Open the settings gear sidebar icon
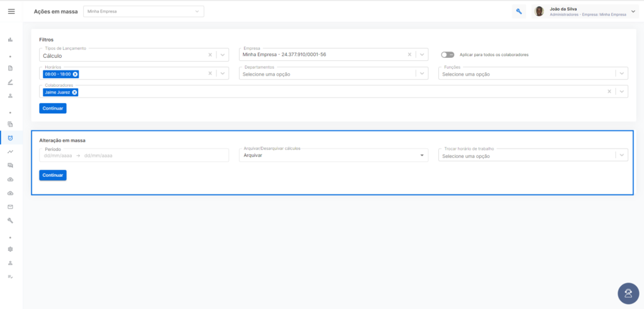The height and width of the screenshot is (309, 644). click(10, 249)
